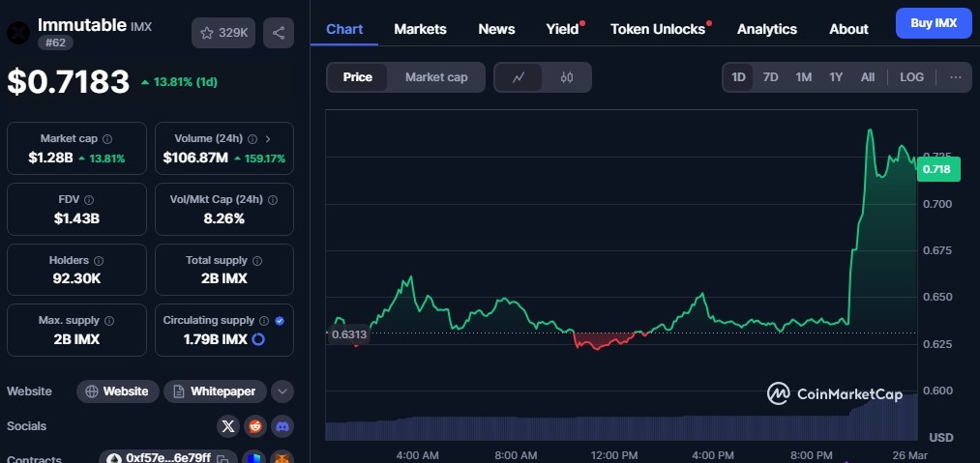This screenshot has width=980, height=463.
Task: Click info icon beside Market cap
Action: [x=107, y=139]
